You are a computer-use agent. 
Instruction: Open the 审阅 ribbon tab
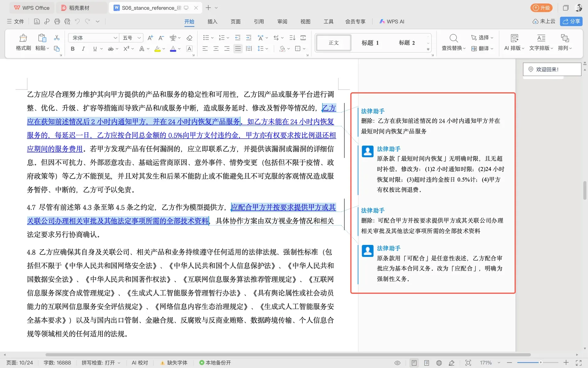click(x=282, y=21)
